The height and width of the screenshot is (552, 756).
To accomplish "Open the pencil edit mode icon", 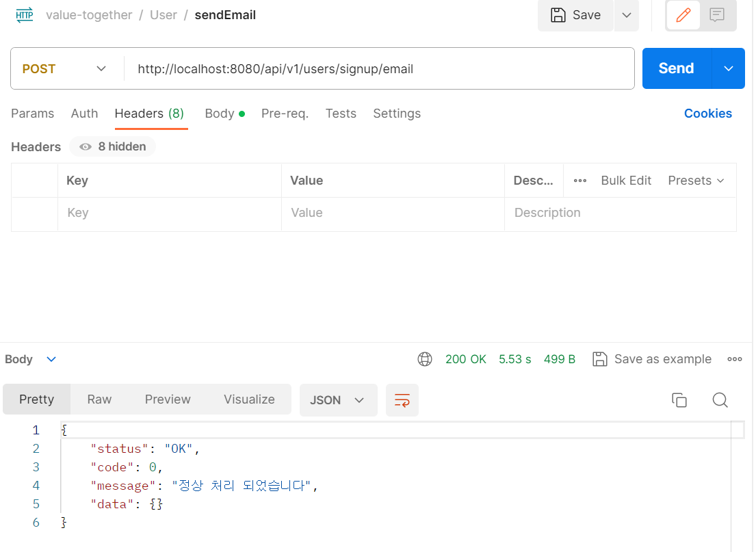I will (683, 15).
